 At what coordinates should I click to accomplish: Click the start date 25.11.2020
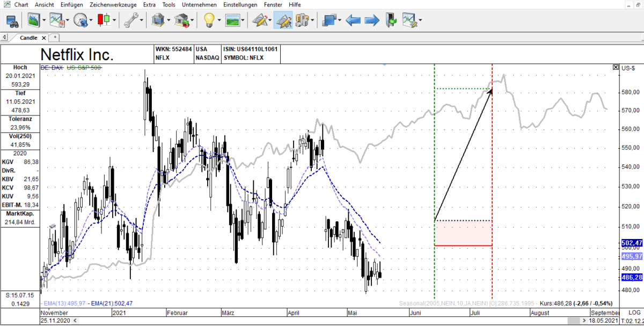click(55, 321)
